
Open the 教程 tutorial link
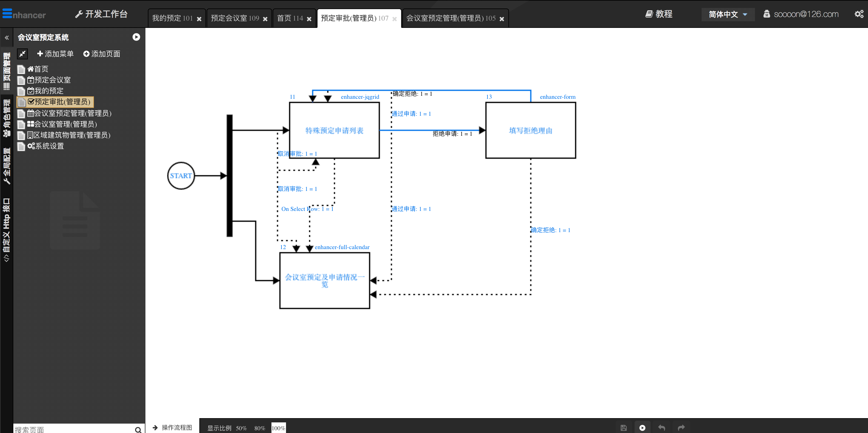(659, 14)
